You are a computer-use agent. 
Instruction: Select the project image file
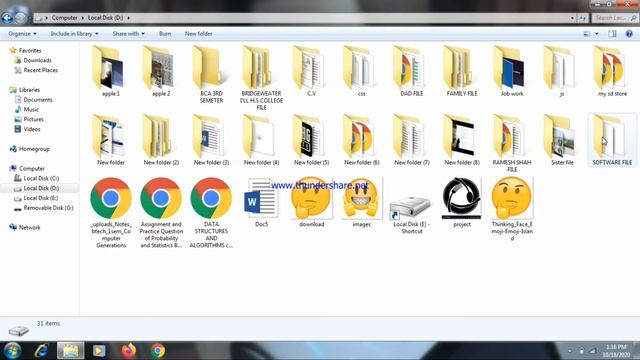(x=462, y=202)
